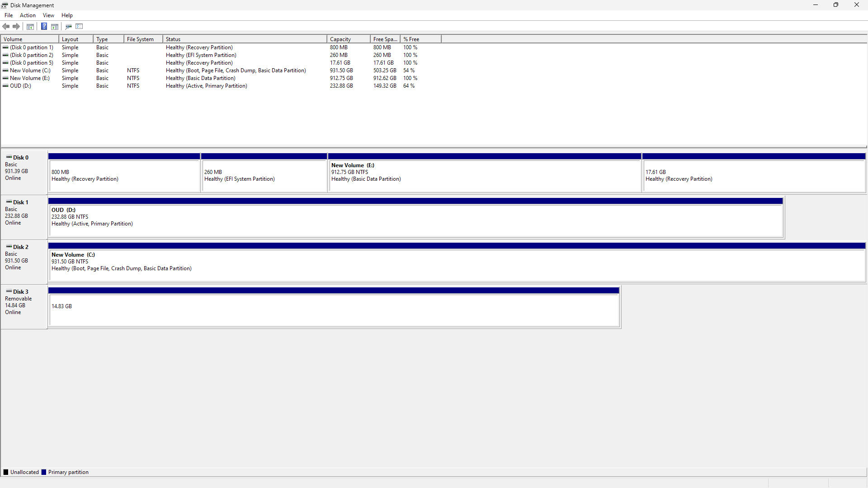Click the magnifier disk toolbar icon
The height and width of the screenshot is (488, 868).
(69, 27)
